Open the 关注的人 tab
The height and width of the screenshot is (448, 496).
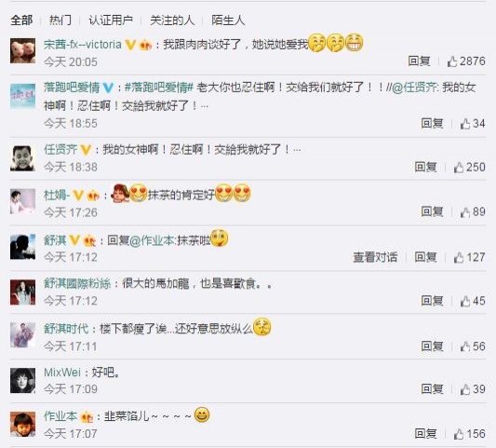(172, 20)
